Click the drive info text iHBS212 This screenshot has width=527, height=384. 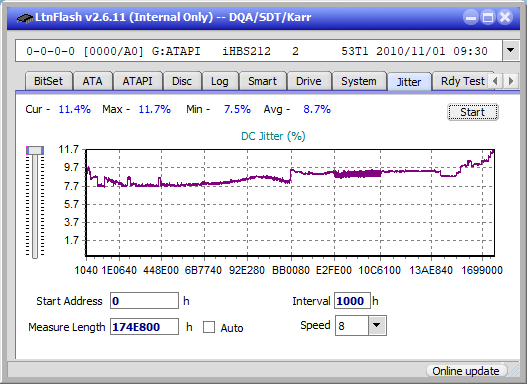coord(247,51)
